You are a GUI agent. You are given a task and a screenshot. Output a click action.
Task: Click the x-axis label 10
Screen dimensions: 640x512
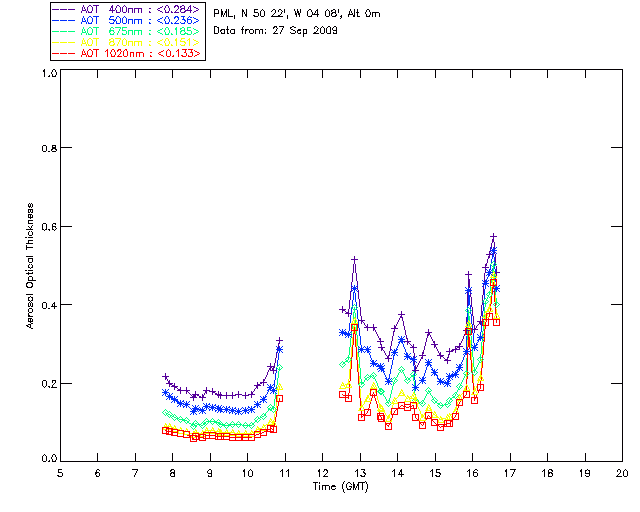247,473
